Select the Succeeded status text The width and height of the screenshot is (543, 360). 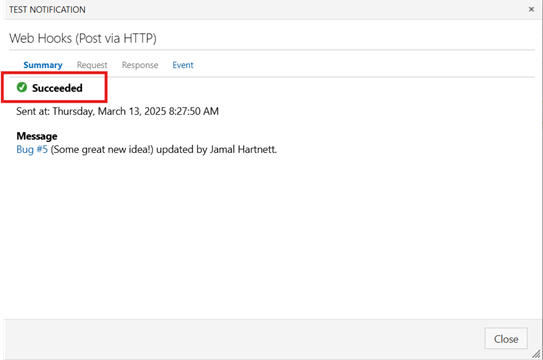57,88
